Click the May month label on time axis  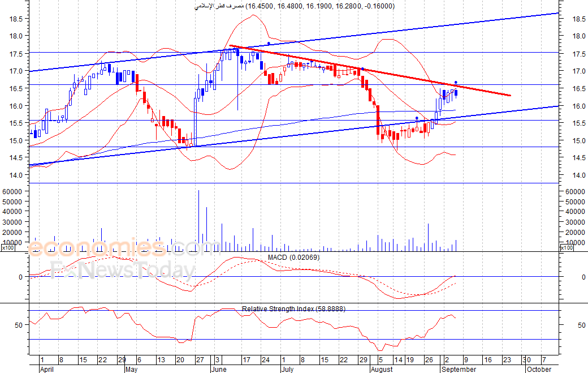pyautogui.click(x=132, y=369)
